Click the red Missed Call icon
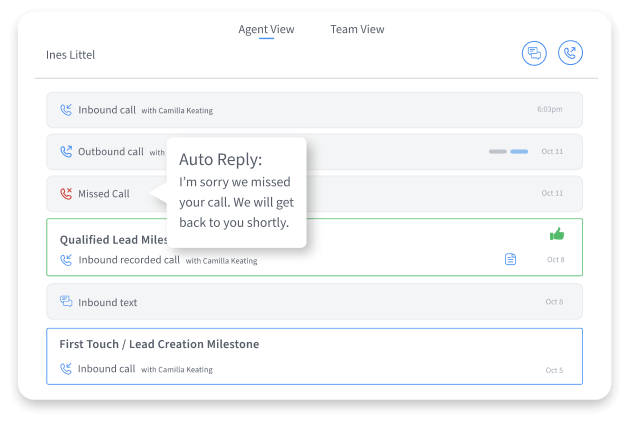The height and width of the screenshot is (422, 629). point(66,193)
